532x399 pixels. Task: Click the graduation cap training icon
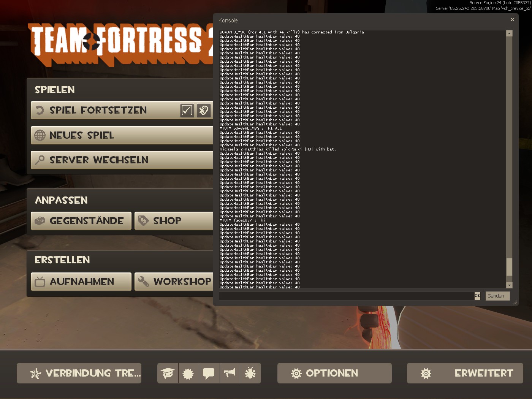pos(168,373)
